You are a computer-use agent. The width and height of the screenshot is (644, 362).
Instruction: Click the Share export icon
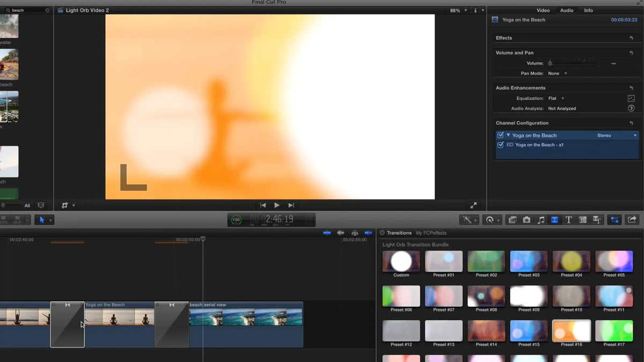(632, 220)
